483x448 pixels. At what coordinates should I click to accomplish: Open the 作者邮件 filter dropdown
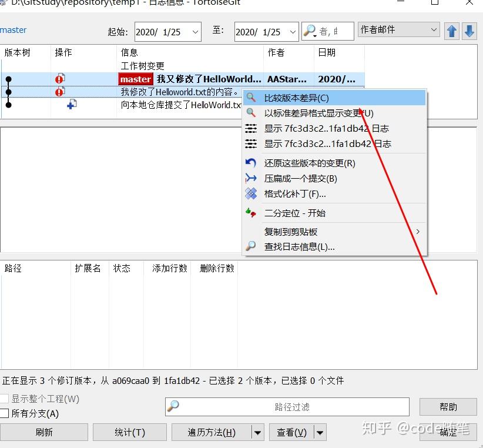coord(434,29)
